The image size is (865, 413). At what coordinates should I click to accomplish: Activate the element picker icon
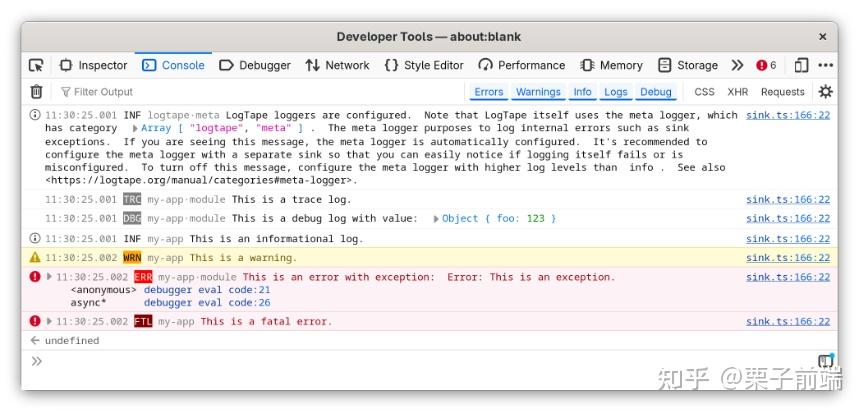(x=36, y=66)
